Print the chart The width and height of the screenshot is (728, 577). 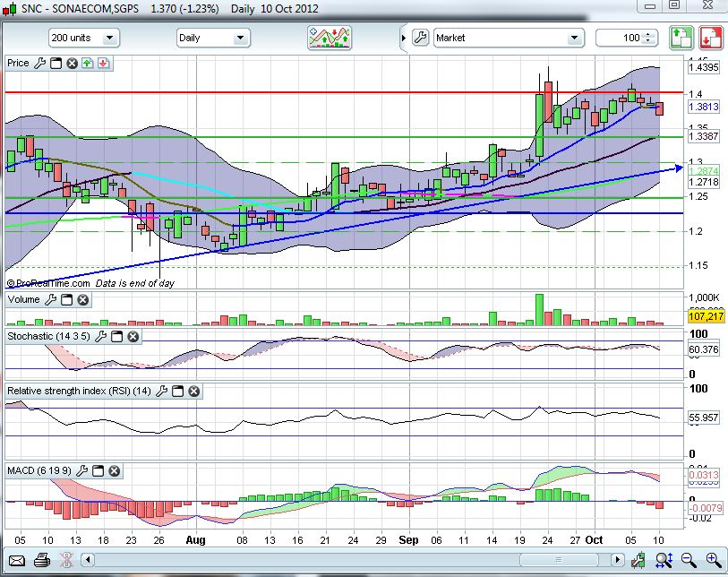click(x=42, y=560)
